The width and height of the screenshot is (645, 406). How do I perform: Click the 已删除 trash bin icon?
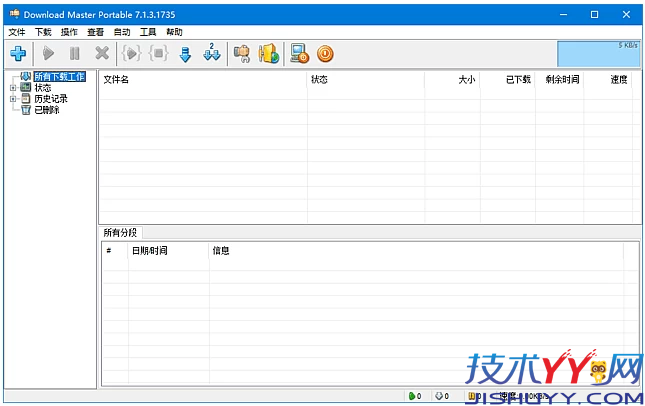pyautogui.click(x=26, y=110)
